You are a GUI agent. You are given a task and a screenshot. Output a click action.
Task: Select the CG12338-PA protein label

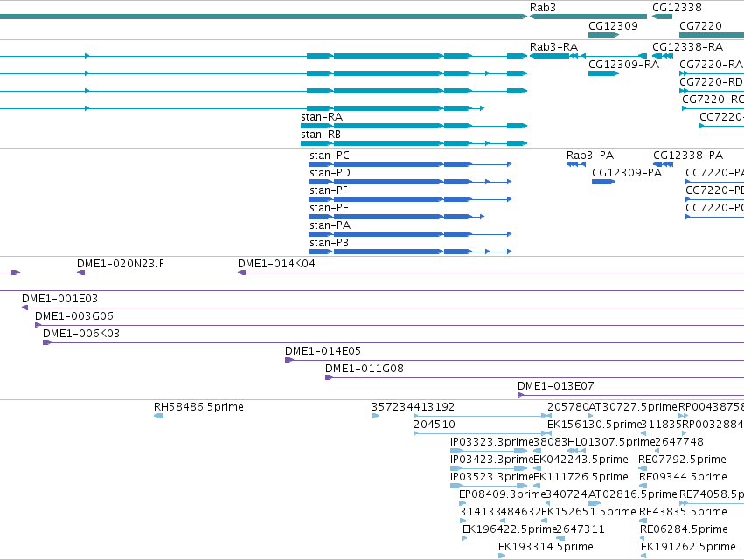click(688, 156)
